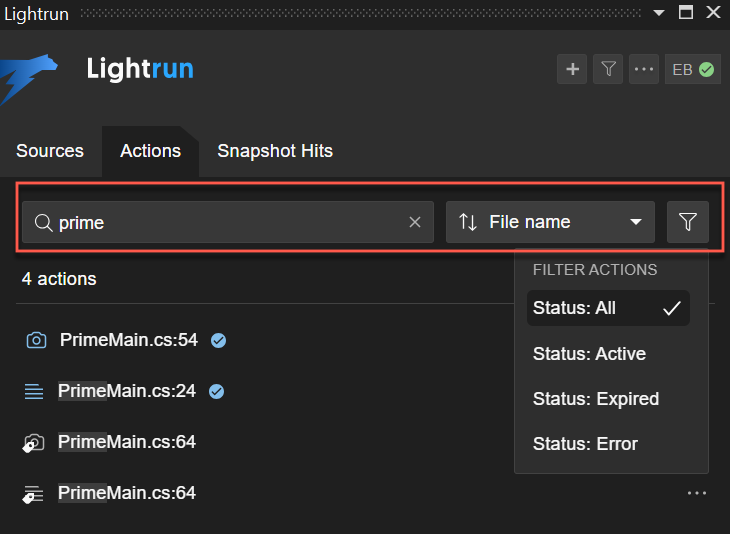Choose the Status: Error filter option
This screenshot has width=730, height=534.
point(585,444)
